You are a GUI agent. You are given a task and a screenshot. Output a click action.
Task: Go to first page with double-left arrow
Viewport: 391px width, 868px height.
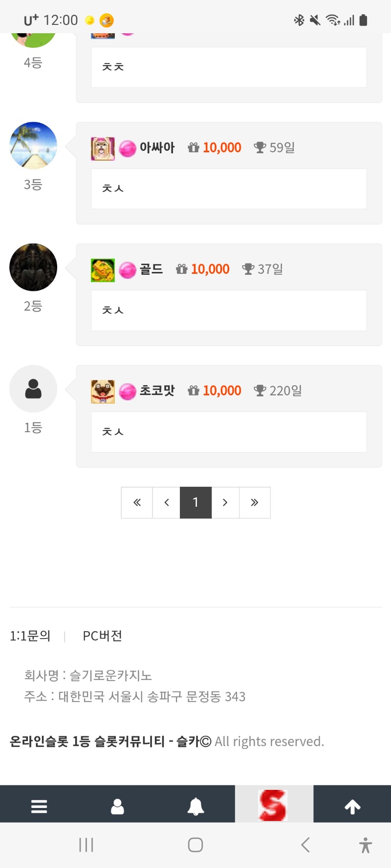tap(137, 502)
